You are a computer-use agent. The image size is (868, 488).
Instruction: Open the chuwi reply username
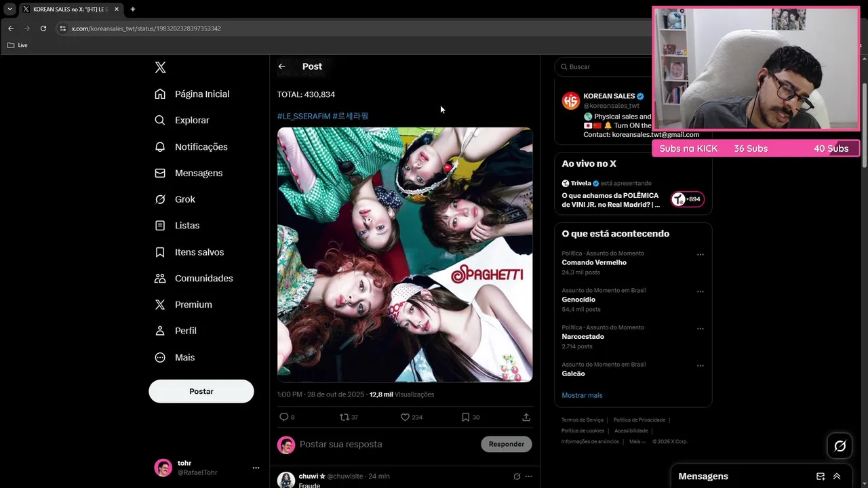pyautogui.click(x=312, y=476)
